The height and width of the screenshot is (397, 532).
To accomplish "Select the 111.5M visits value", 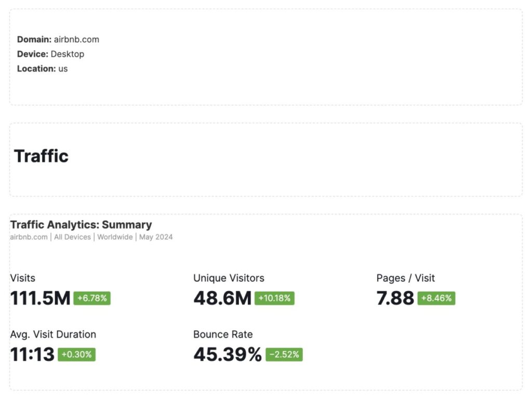I will coord(40,298).
